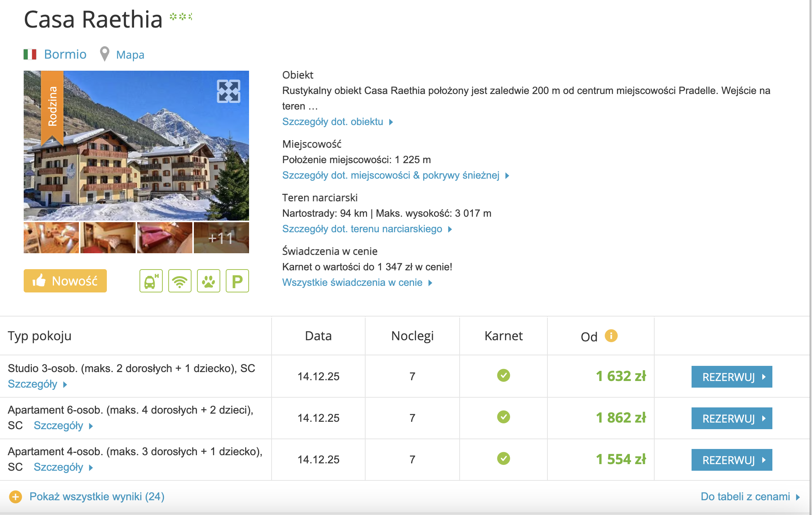Click 'Nartostrady: 94 km' text line
Viewport: 812px width, 515px height.
387,213
